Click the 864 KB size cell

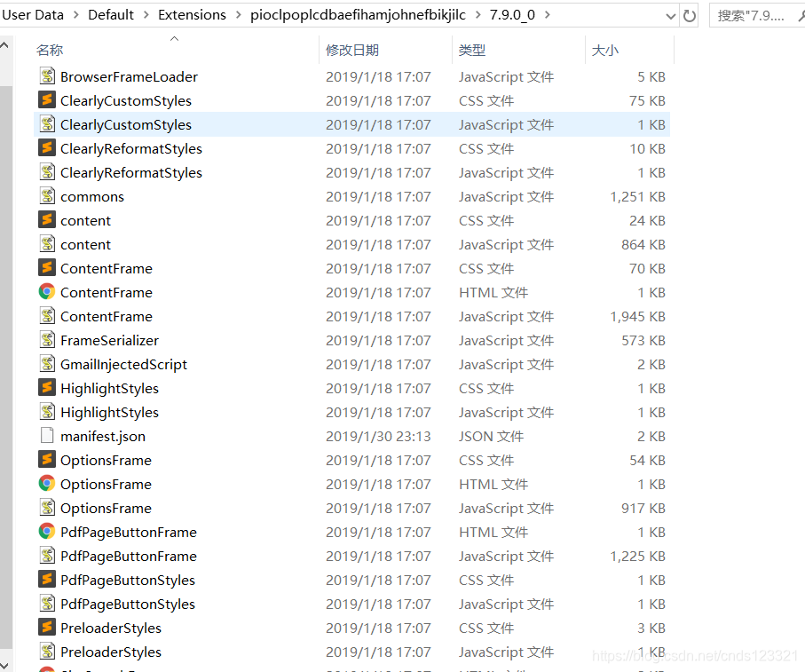[643, 244]
